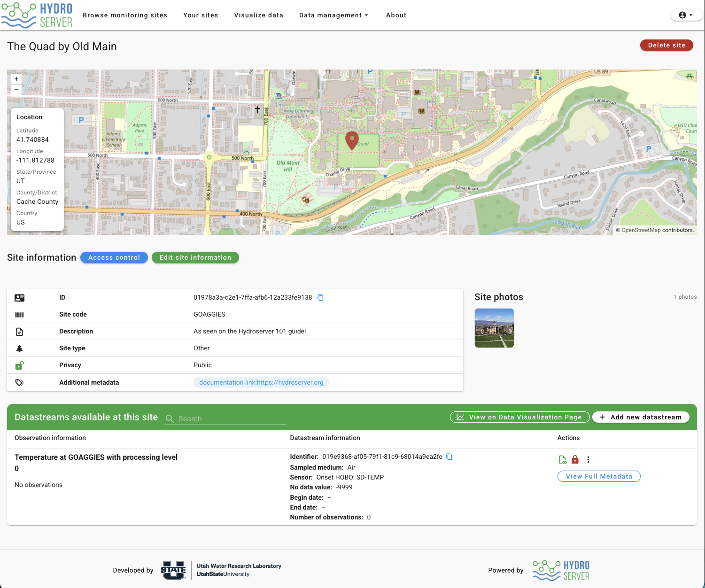The width and height of the screenshot is (705, 588).
Task: Click the Utah State University logo
Action: [x=173, y=570]
